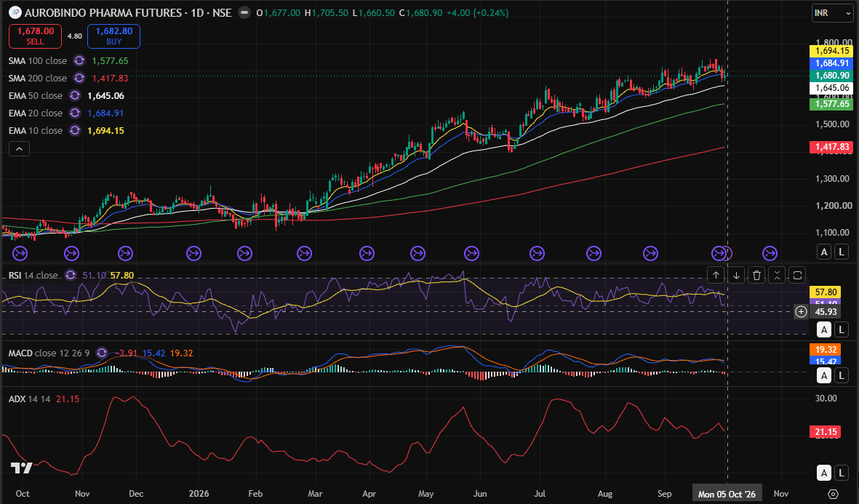Toggle auto scale in RSI pane
Image resolution: width=859 pixels, height=504 pixels.
[824, 329]
